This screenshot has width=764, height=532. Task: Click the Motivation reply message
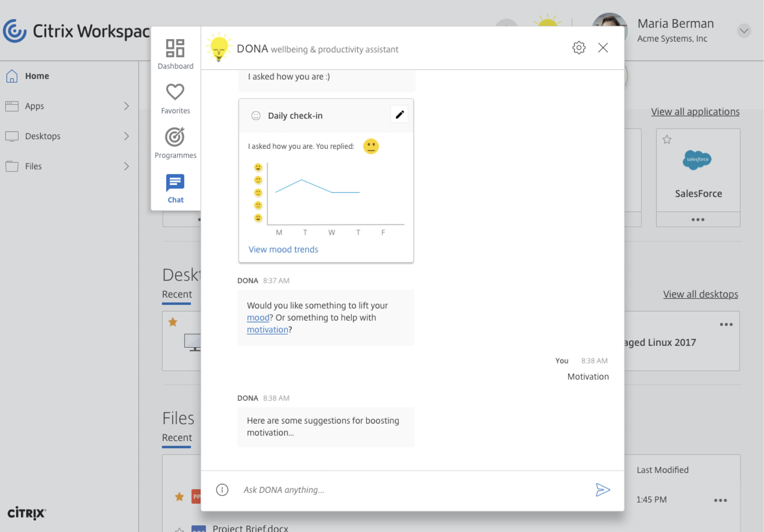click(588, 377)
